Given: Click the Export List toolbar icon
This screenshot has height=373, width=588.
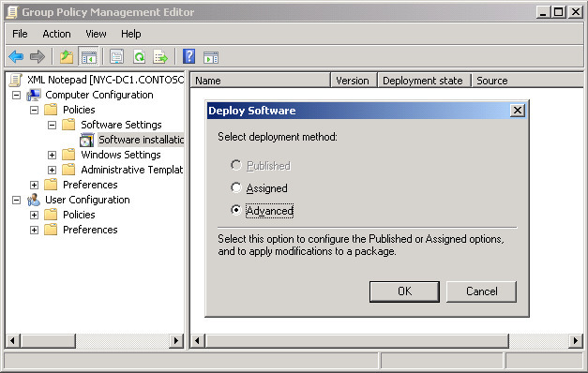Looking at the screenshot, I should (x=160, y=57).
